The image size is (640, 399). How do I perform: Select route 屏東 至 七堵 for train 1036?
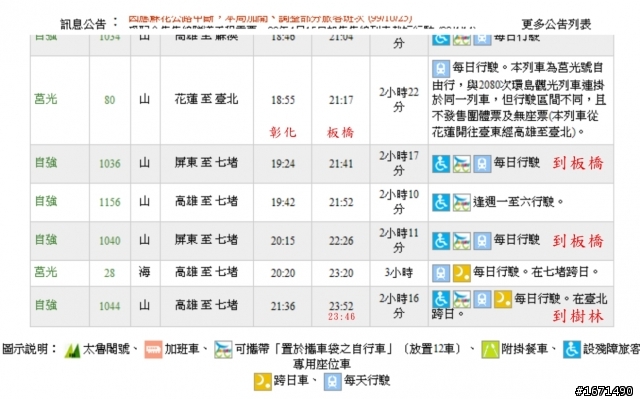[x=206, y=163]
